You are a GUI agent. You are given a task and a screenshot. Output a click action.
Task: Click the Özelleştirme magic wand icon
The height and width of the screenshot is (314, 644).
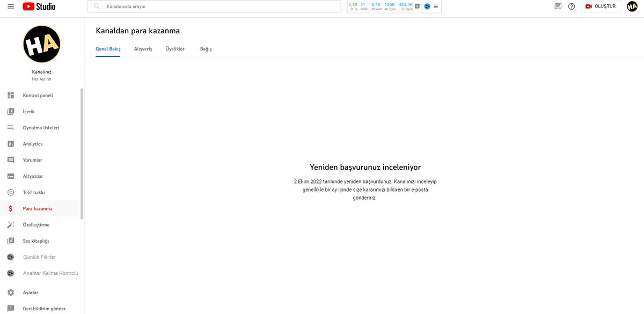pos(11,225)
